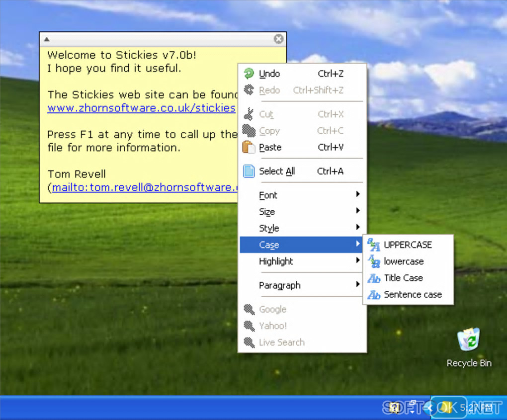Click the Live Search menu entry
507x420 pixels.
[x=301, y=342]
